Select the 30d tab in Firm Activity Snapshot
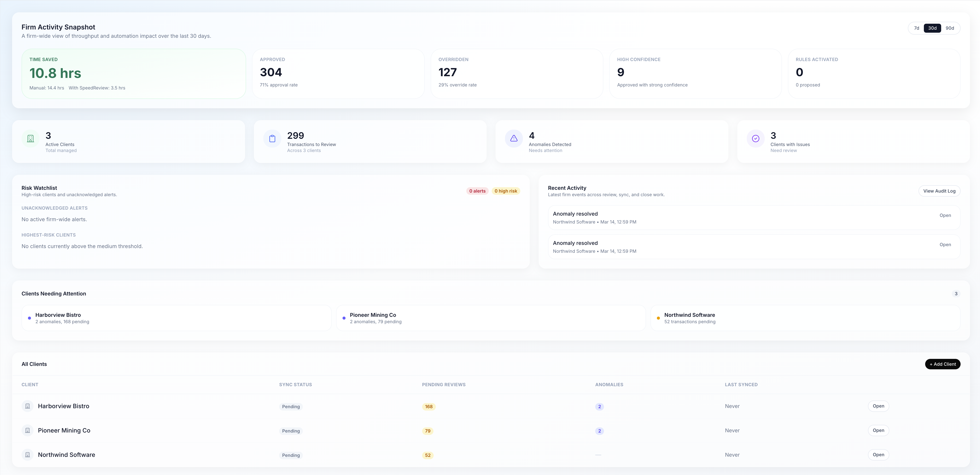 tap(932, 28)
